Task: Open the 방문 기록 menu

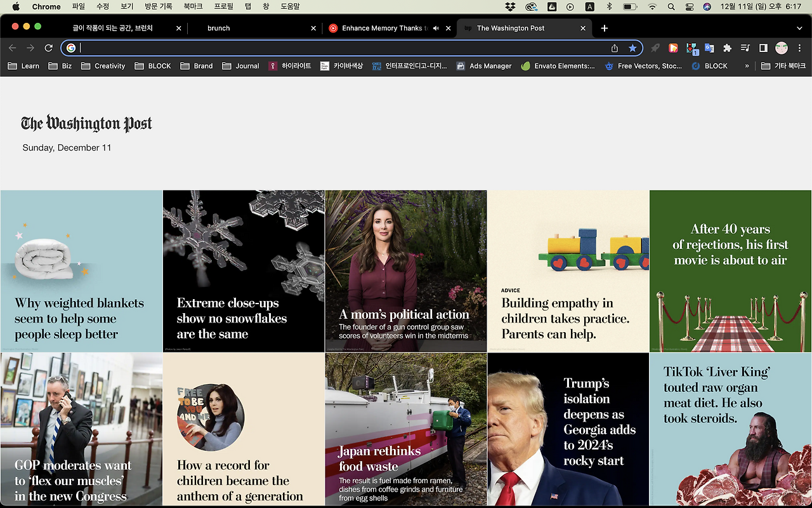Action: click(x=158, y=7)
